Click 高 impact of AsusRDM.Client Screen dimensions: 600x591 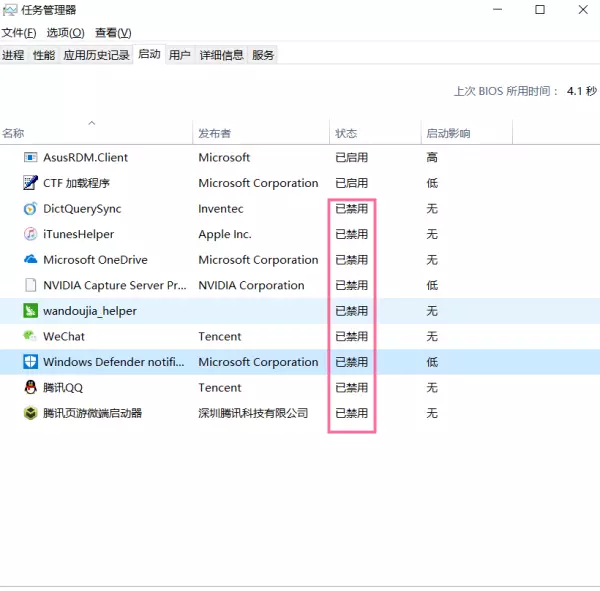[x=432, y=157]
